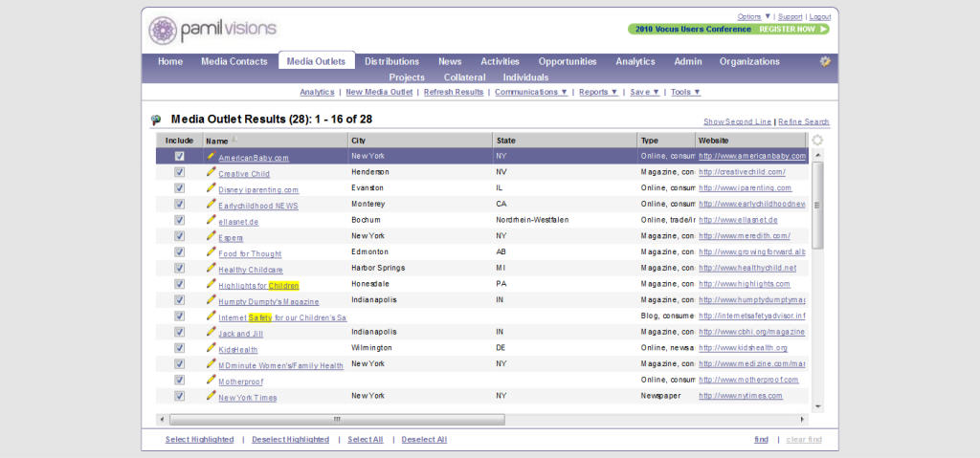Edit MDminute Women's/Family Health via pencil icon
The image size is (980, 458).
(212, 363)
